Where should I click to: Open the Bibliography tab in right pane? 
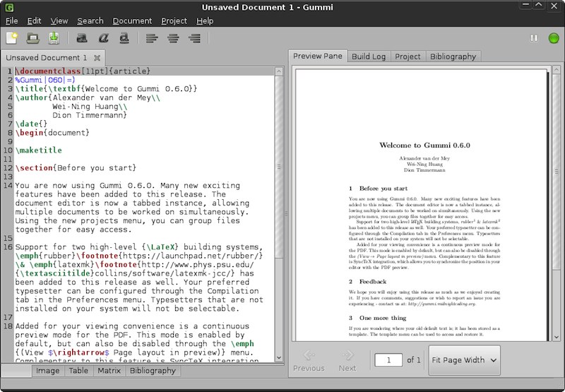pos(453,57)
